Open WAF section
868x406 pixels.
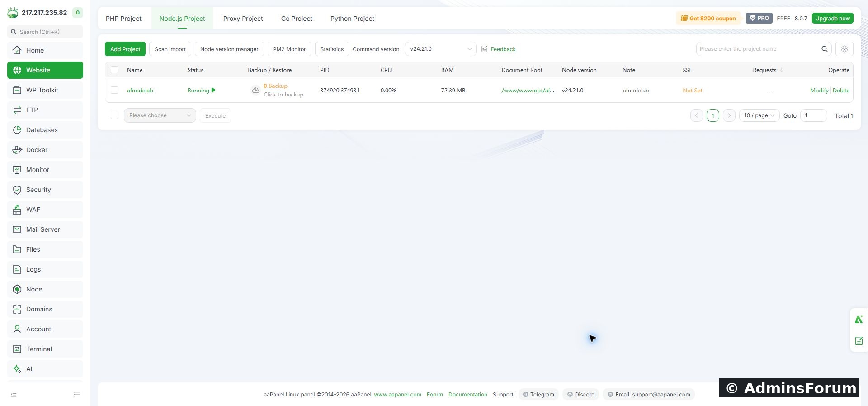point(45,210)
